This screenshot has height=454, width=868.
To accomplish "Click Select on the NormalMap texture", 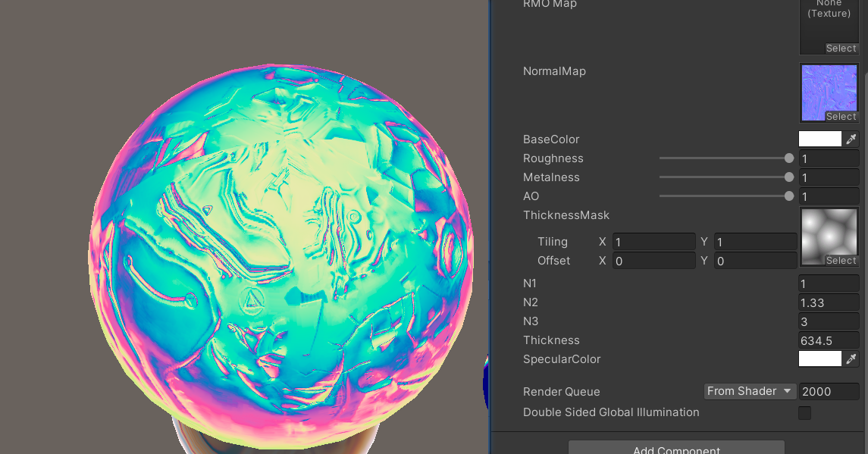I will pos(841,117).
